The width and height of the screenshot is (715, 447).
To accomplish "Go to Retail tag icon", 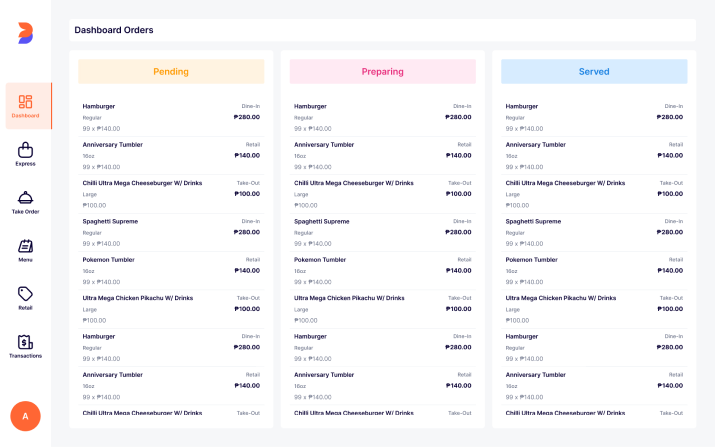I will tap(25, 294).
